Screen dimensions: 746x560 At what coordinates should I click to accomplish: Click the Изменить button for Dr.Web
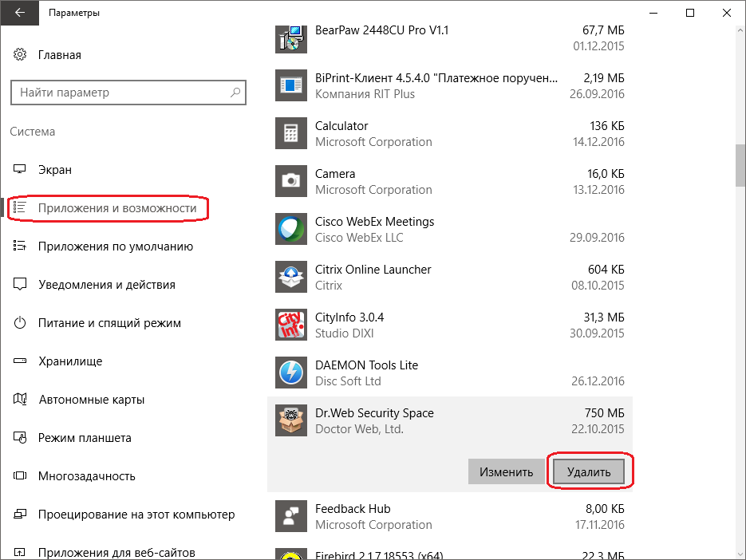[506, 472]
